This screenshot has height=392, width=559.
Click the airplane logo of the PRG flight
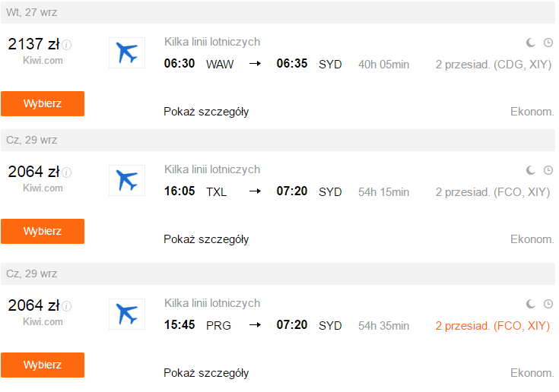(x=127, y=314)
